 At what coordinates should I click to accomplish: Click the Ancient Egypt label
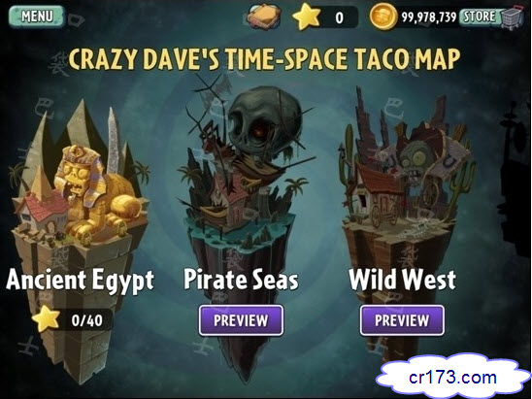click(80, 281)
